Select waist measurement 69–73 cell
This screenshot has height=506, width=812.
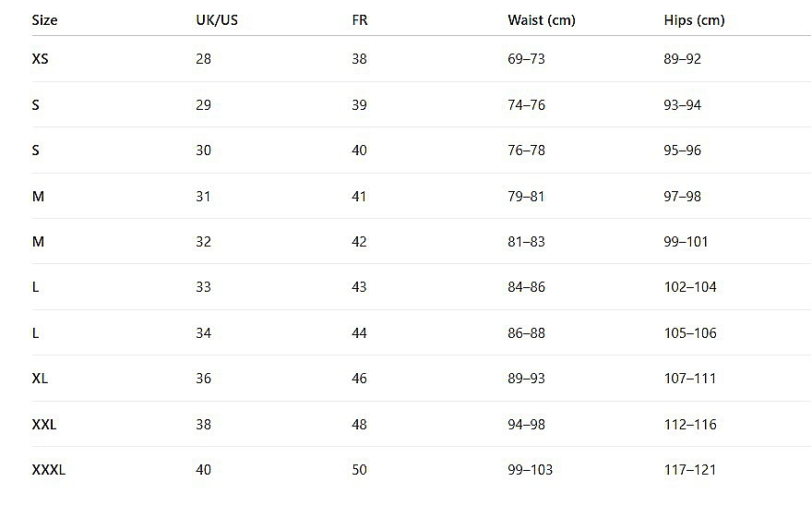click(x=526, y=59)
